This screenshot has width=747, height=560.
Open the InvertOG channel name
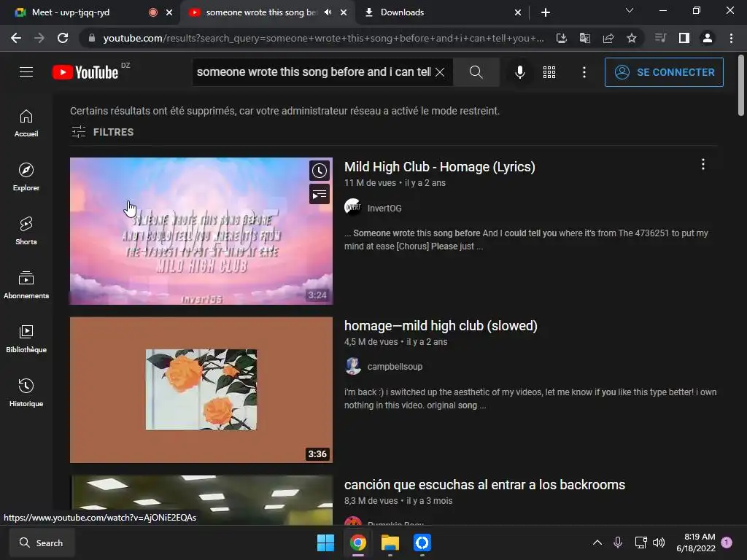(384, 208)
